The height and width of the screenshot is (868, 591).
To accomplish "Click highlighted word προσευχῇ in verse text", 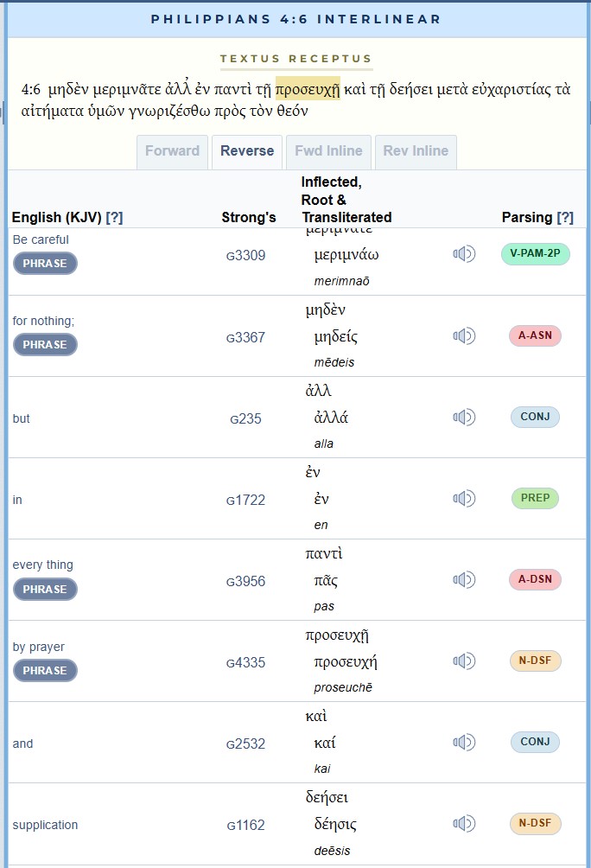I will [308, 89].
